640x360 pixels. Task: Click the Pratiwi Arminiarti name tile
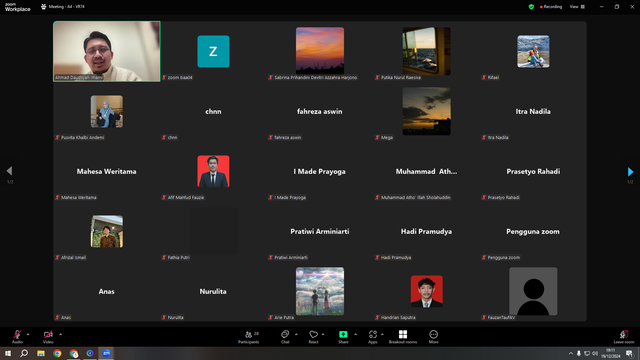click(x=320, y=231)
